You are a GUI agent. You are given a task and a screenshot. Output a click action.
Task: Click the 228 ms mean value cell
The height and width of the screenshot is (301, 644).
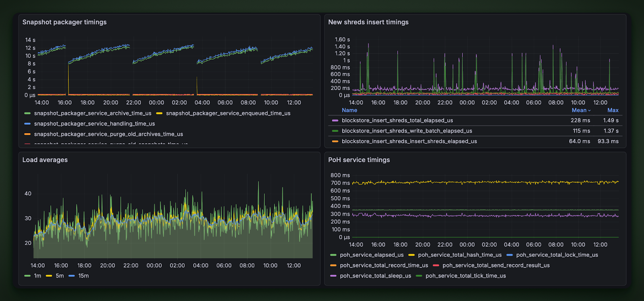(x=580, y=120)
